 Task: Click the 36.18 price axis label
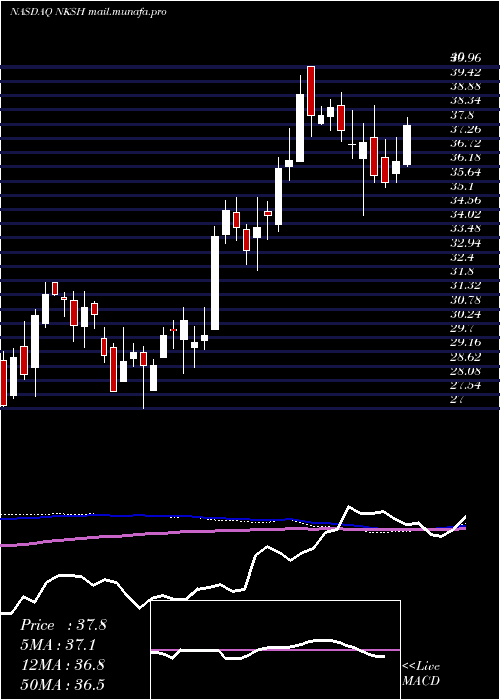[x=465, y=158]
